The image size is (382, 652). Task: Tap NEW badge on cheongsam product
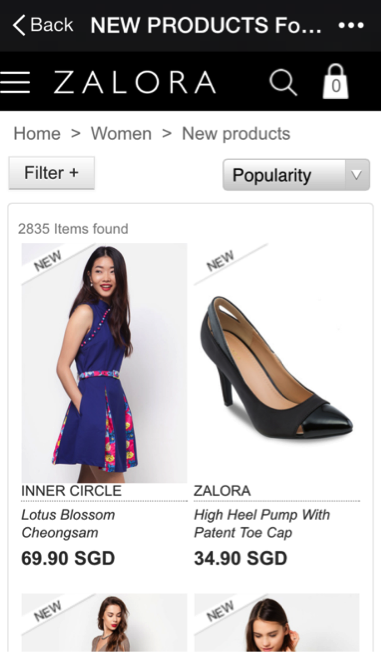tap(47, 261)
